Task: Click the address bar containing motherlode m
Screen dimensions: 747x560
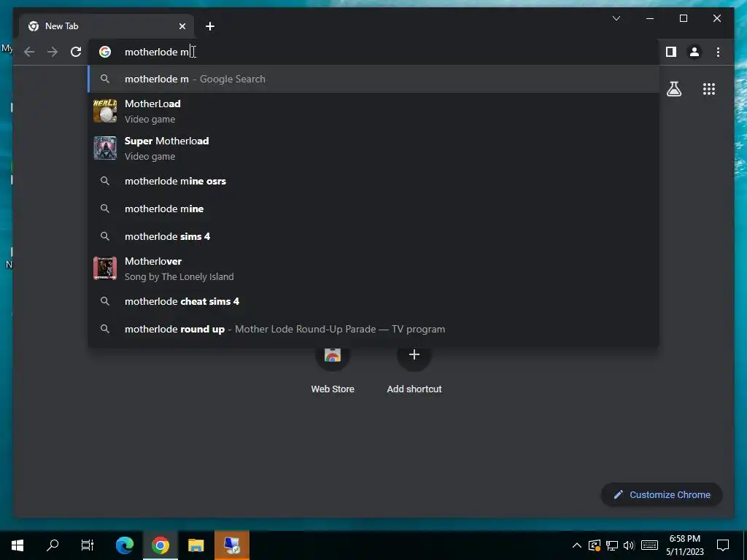Action: pos(374,52)
